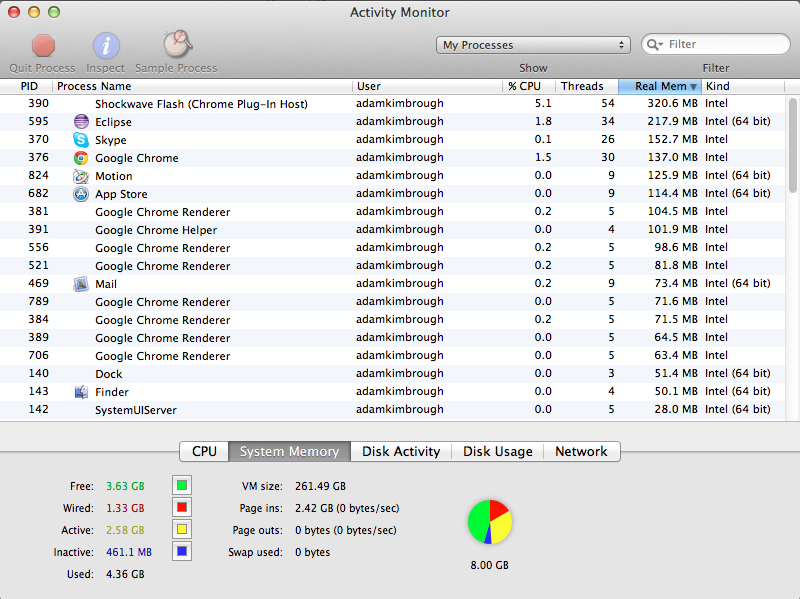Select the Mail app icon
800x599 pixels.
tap(81, 284)
